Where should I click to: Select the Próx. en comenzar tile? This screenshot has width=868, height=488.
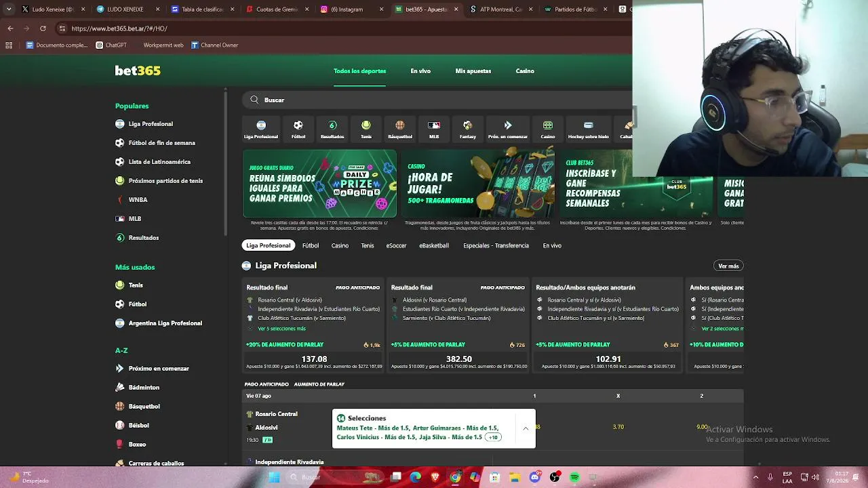click(508, 129)
